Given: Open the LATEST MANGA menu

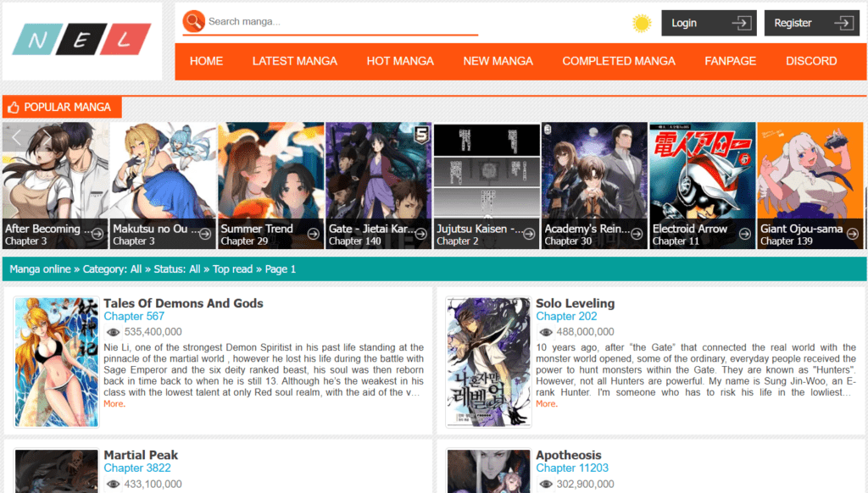Looking at the screenshot, I should 294,62.
